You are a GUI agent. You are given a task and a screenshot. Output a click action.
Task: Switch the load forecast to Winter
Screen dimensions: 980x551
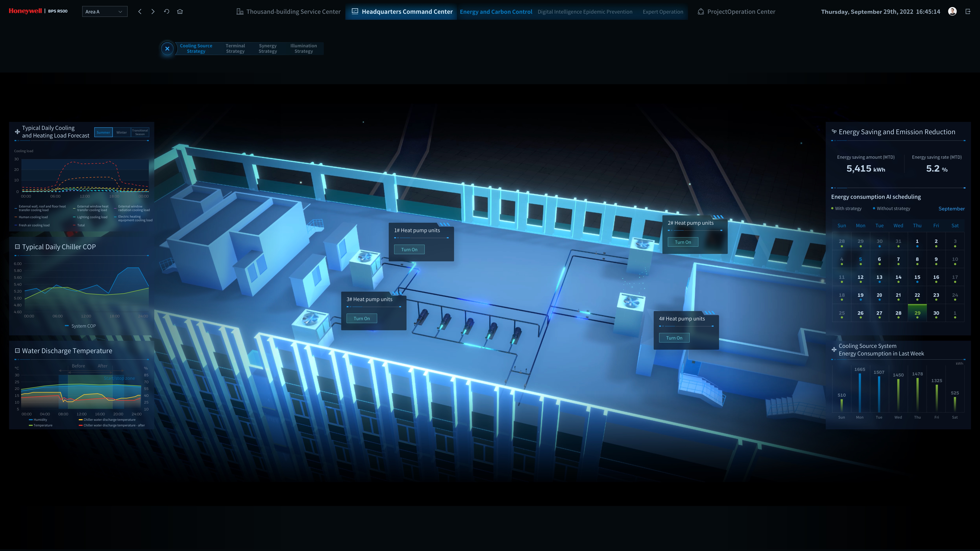pos(121,132)
